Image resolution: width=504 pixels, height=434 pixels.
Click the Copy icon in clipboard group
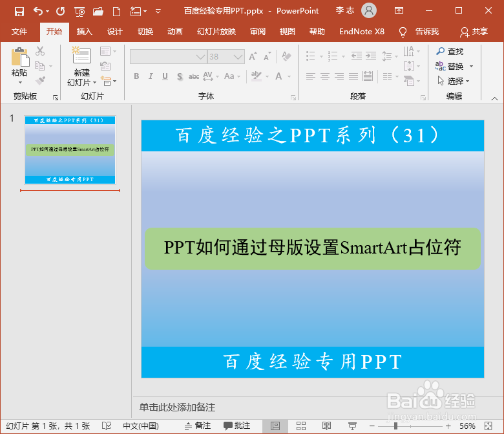point(39,66)
